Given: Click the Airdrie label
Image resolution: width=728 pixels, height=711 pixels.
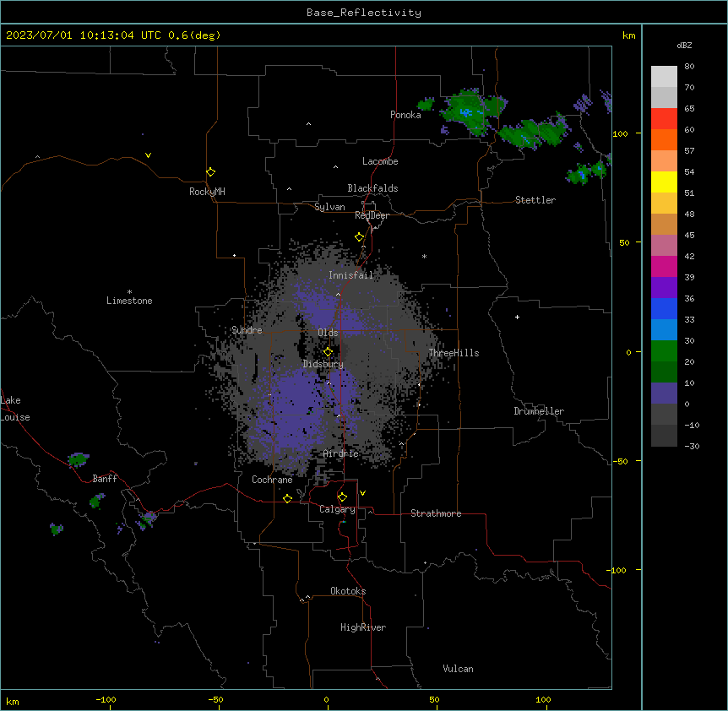Looking at the screenshot, I should coord(341,453).
